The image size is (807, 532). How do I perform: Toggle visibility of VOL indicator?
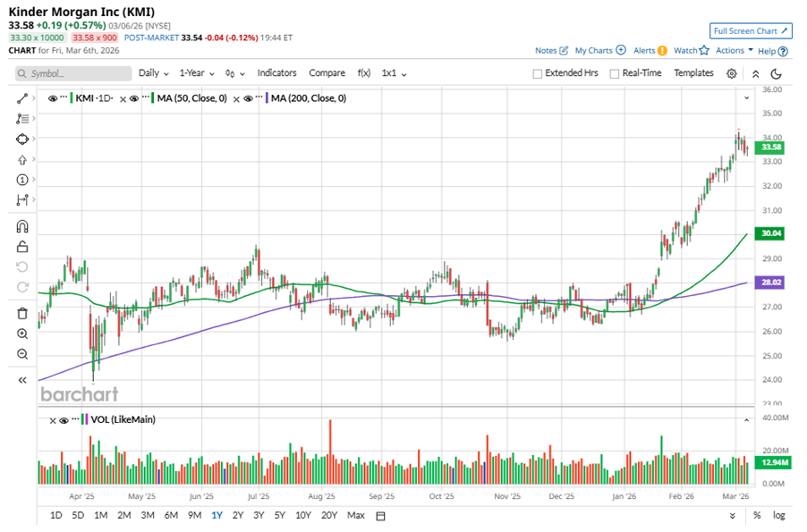point(64,420)
